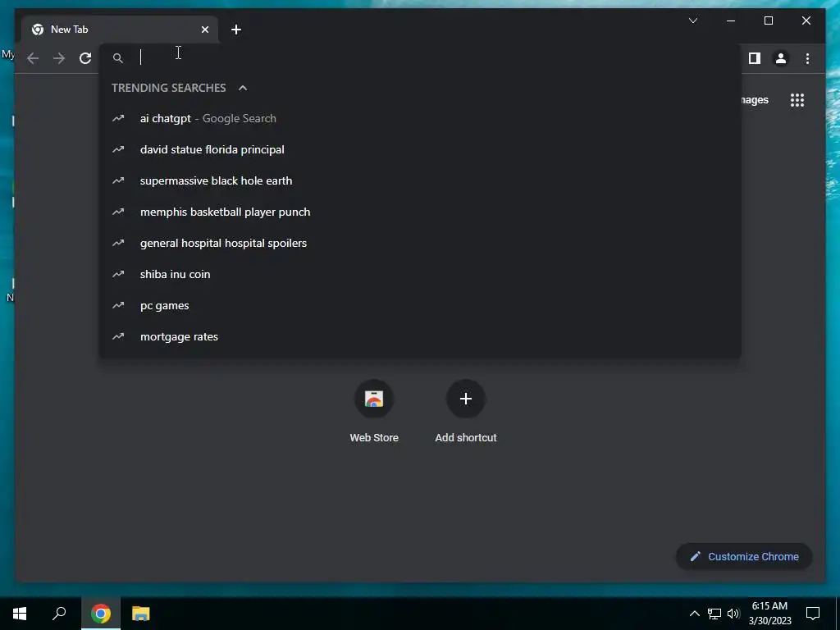
Task: Click the 'Add shortcut' label text
Action: pyautogui.click(x=466, y=438)
